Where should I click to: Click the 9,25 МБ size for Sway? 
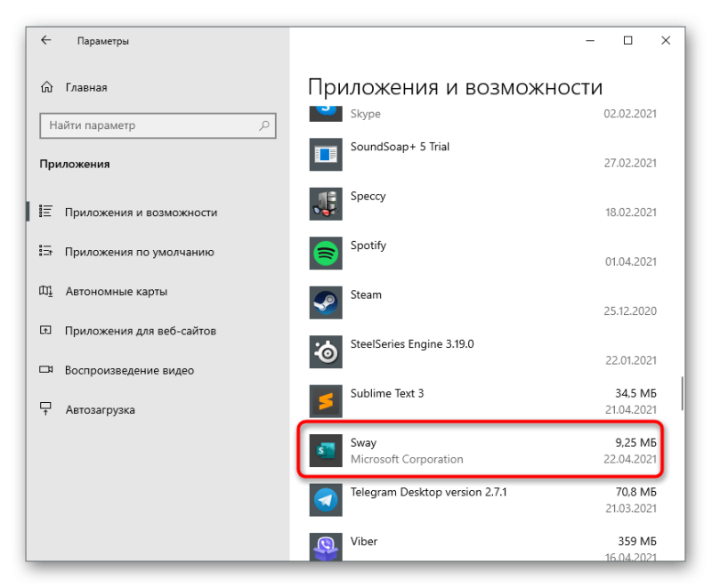coord(635,442)
